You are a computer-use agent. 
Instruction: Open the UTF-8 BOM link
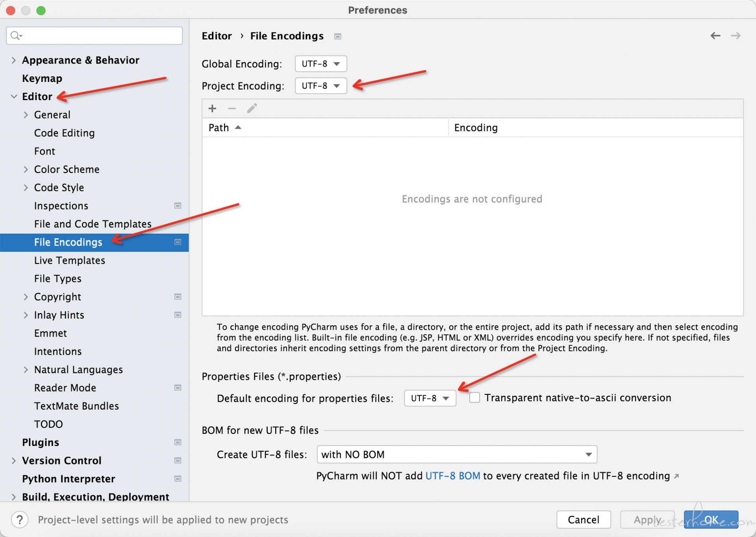[x=453, y=476]
